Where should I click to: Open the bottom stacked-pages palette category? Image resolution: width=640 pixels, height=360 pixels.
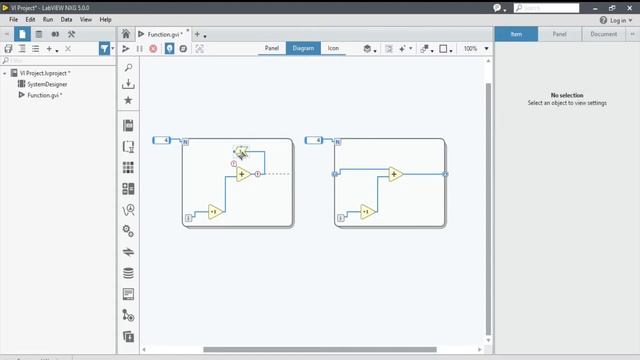(x=128, y=336)
